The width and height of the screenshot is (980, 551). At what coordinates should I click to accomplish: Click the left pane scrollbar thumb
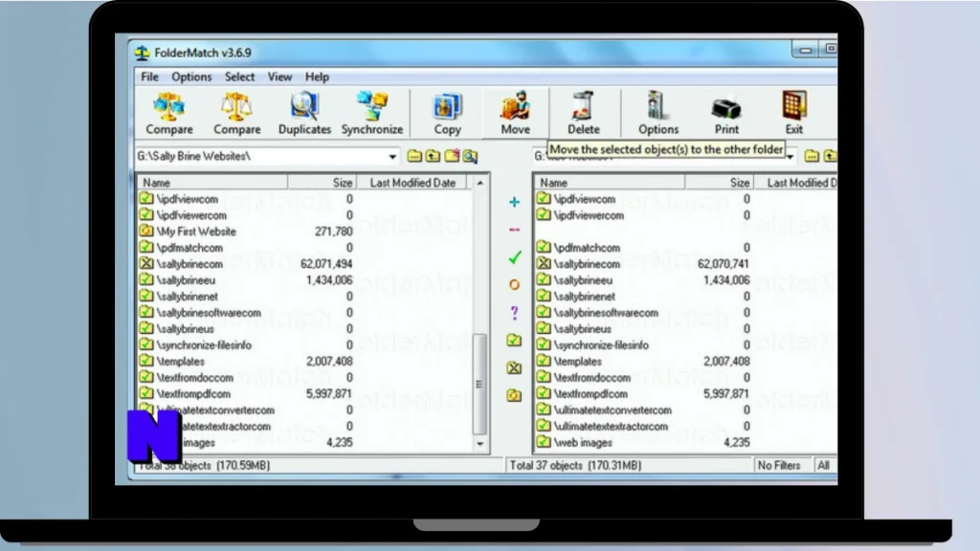point(480,385)
